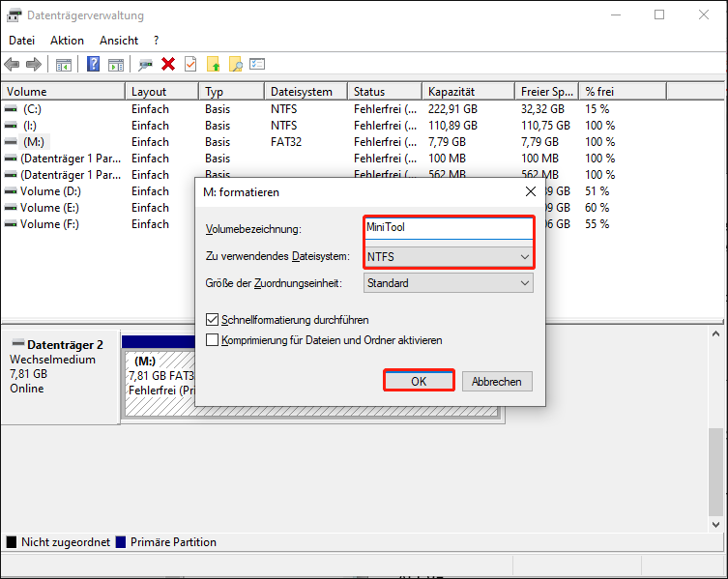Enable Komprimierung für Dateien und Ordner
The width and height of the screenshot is (728, 579).
click(213, 340)
